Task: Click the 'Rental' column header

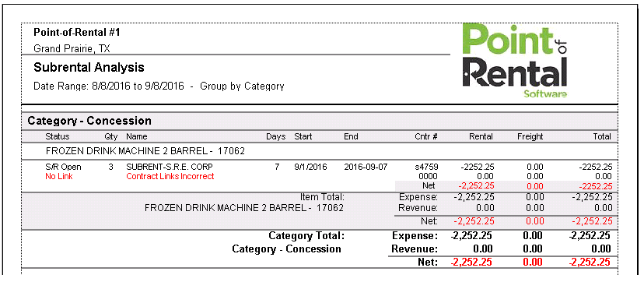Action: click(481, 136)
